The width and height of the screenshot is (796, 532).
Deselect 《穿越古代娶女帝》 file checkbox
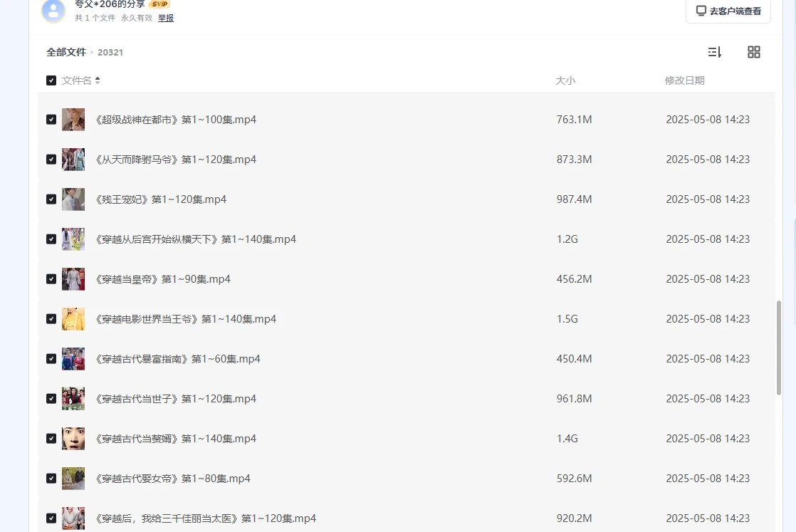[51, 479]
